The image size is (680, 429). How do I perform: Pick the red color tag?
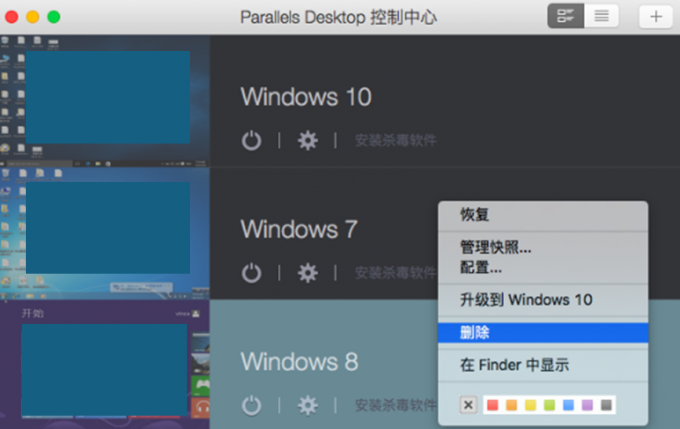pyautogui.click(x=493, y=405)
